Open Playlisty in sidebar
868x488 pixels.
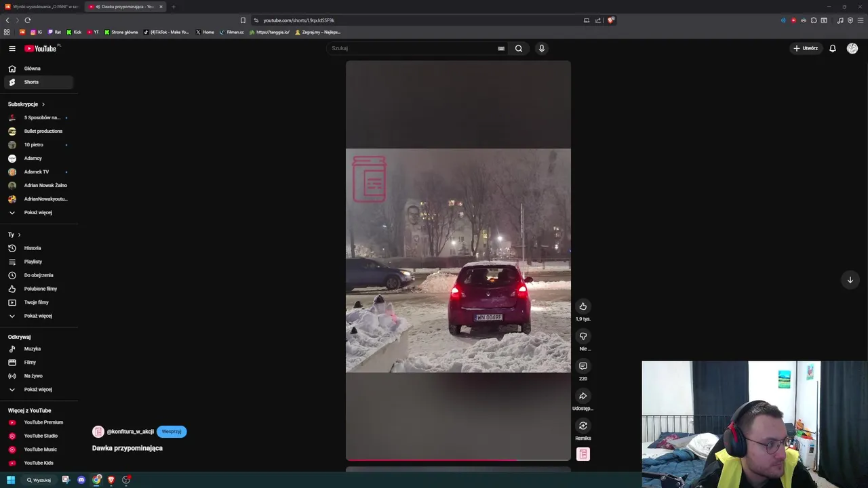tap(39, 262)
